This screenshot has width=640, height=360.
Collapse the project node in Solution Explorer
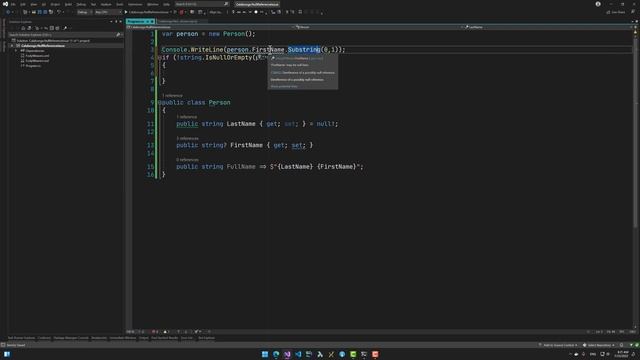point(13,46)
